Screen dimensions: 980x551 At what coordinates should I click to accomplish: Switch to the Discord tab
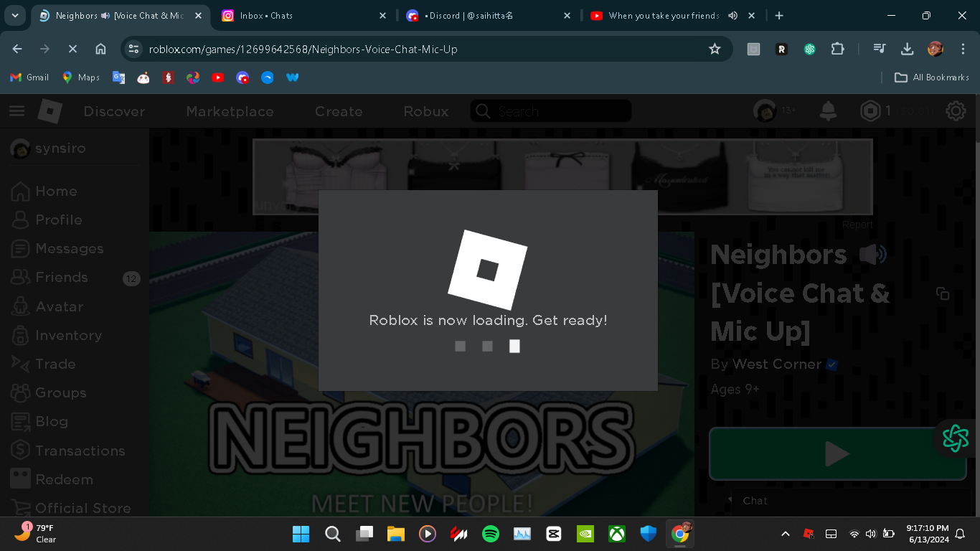coord(489,15)
